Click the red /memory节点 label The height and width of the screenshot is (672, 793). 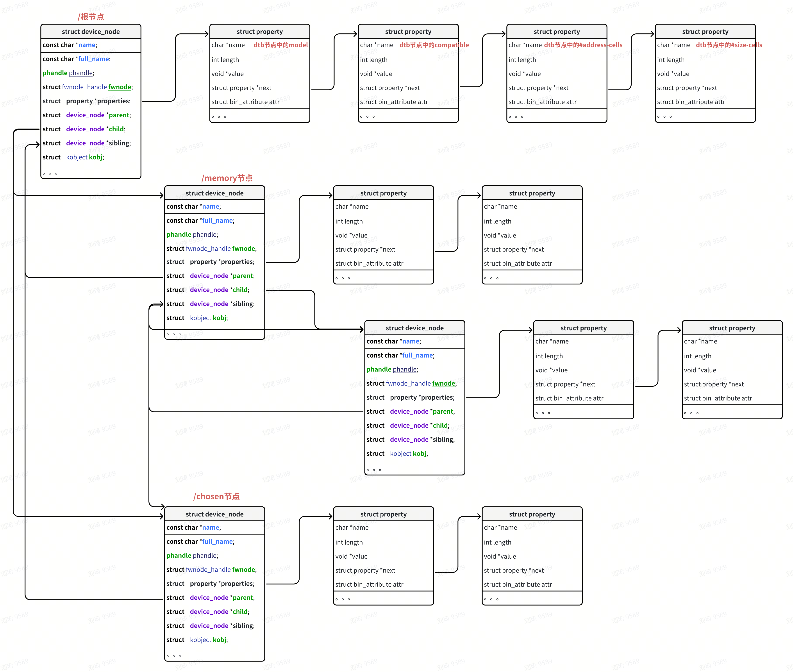tap(227, 178)
